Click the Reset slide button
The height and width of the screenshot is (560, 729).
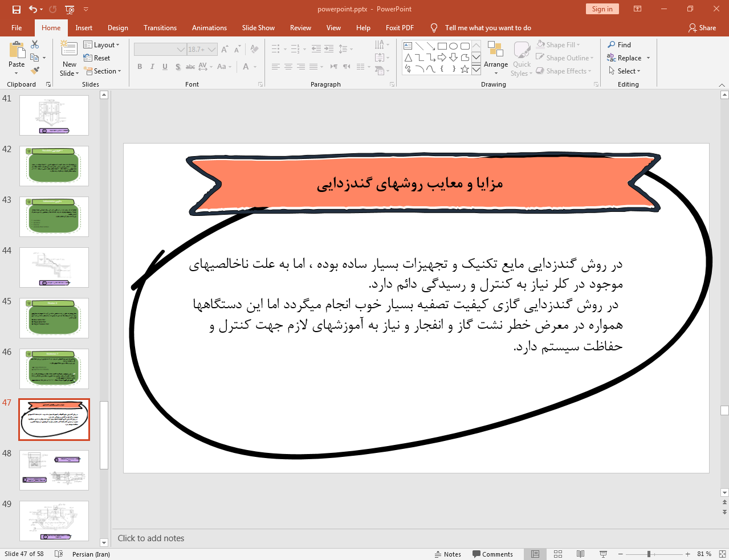click(x=97, y=58)
